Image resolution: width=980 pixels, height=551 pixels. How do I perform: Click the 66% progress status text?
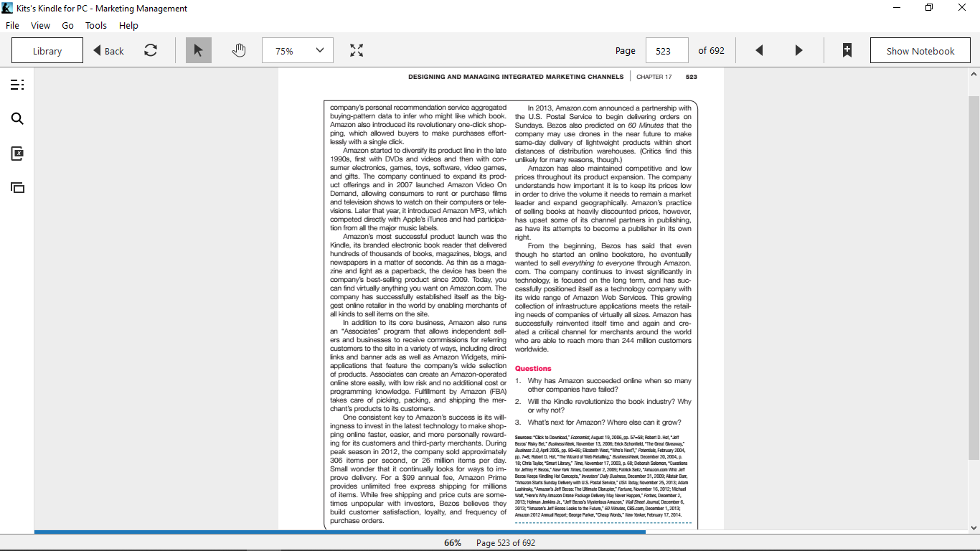coord(453,543)
